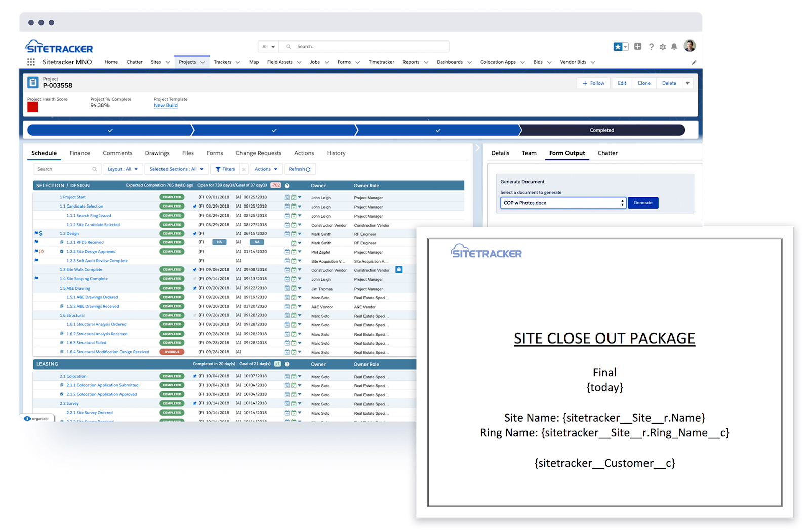Collapse the right panel chevron arrow
This screenshot has width=810, height=532.
pos(477,148)
